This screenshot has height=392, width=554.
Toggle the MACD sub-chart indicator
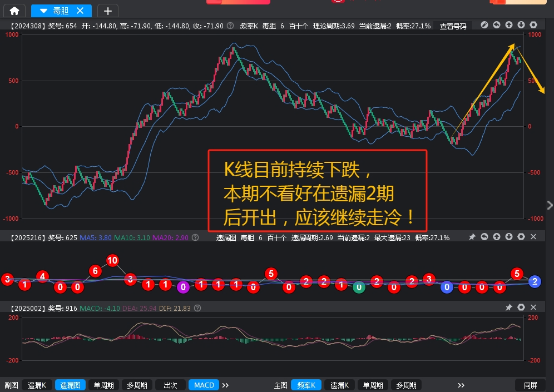(204, 385)
